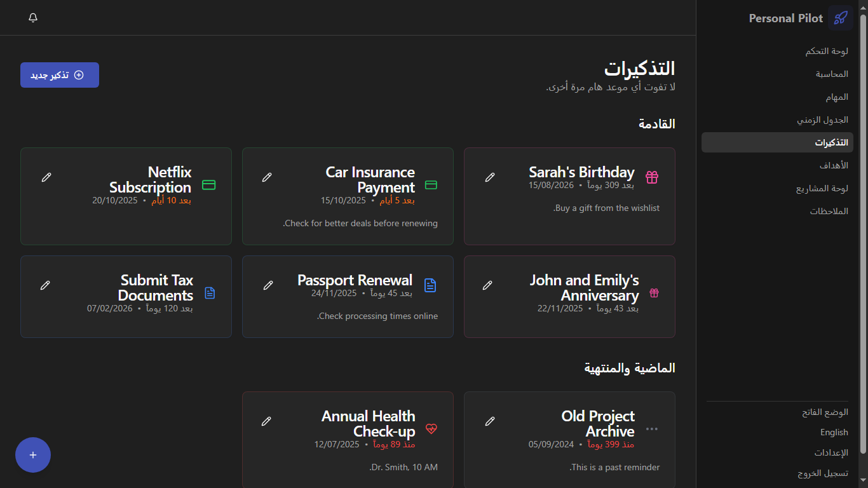Edit the Sarah's Birthday reminder
Screen dimensions: 868x488
pyautogui.click(x=489, y=177)
